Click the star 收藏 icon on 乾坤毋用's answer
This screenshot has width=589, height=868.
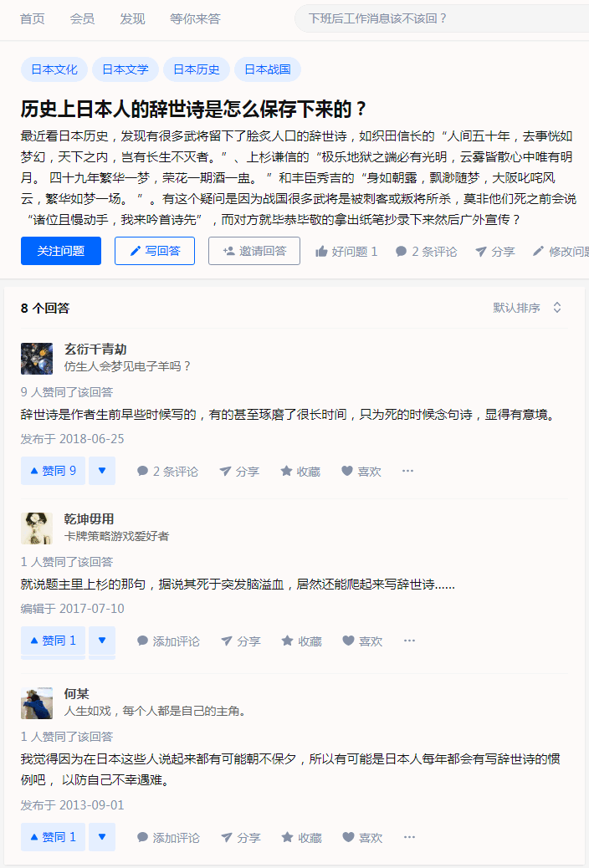pyautogui.click(x=287, y=641)
